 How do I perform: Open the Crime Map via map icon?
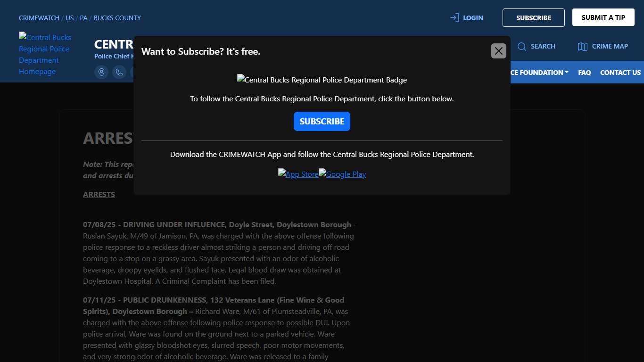(x=583, y=46)
